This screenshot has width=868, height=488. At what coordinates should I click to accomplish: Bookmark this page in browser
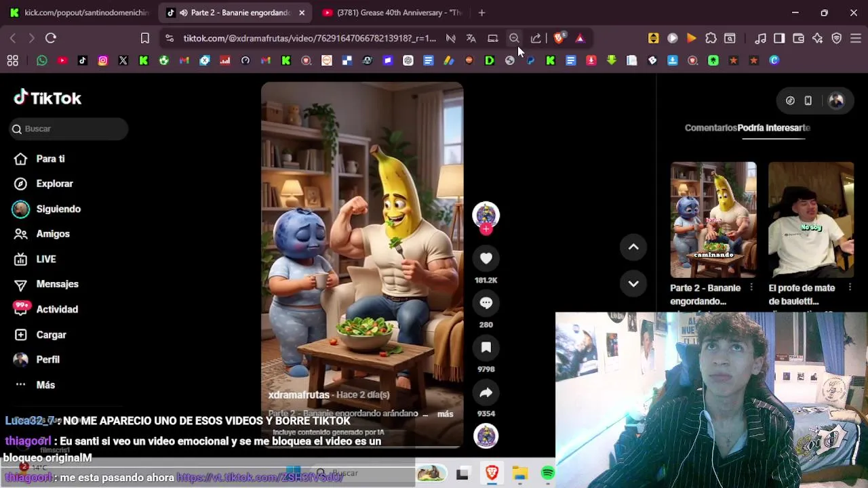(x=145, y=38)
